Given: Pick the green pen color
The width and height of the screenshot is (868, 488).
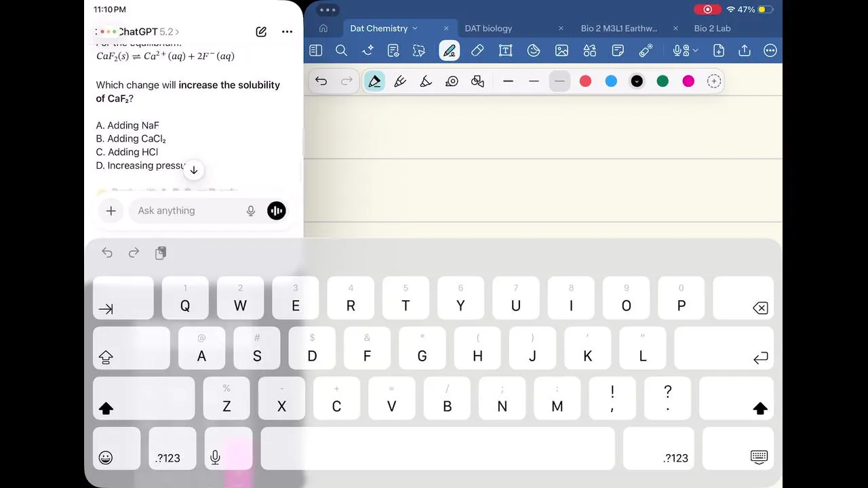Looking at the screenshot, I should click(663, 81).
